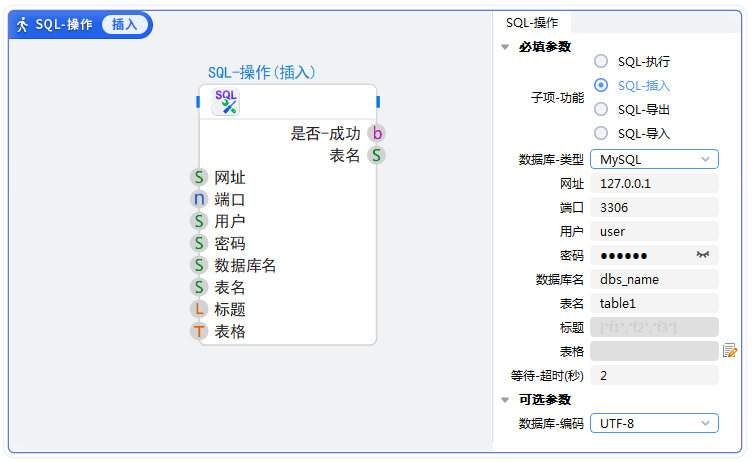Screen dimensions: 756x462
Task: Click the 表格 input port T
Action: click(199, 331)
